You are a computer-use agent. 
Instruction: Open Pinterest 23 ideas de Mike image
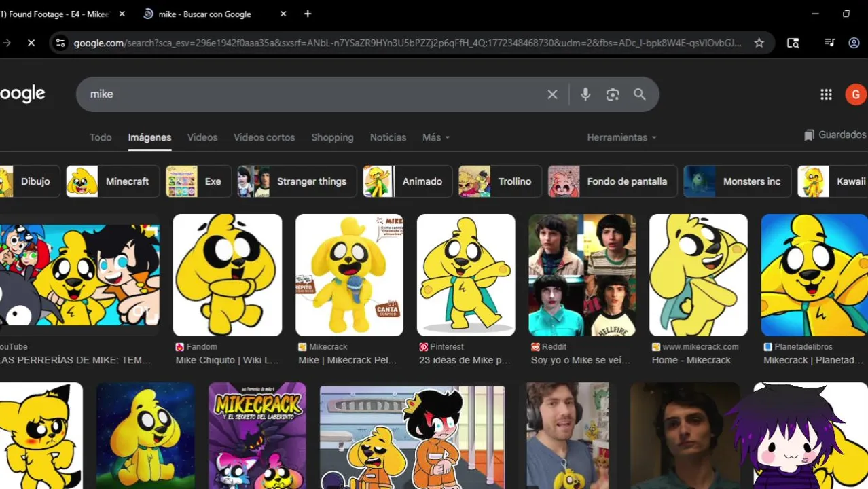[466, 275]
